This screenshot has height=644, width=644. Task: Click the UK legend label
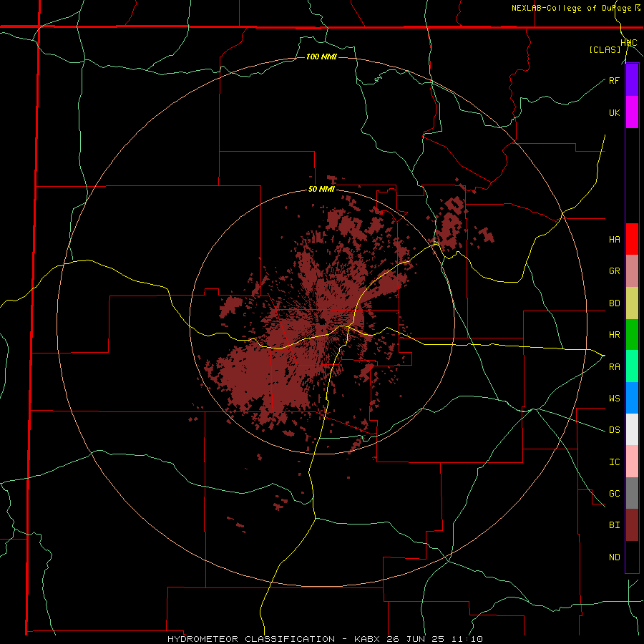pyautogui.click(x=614, y=112)
